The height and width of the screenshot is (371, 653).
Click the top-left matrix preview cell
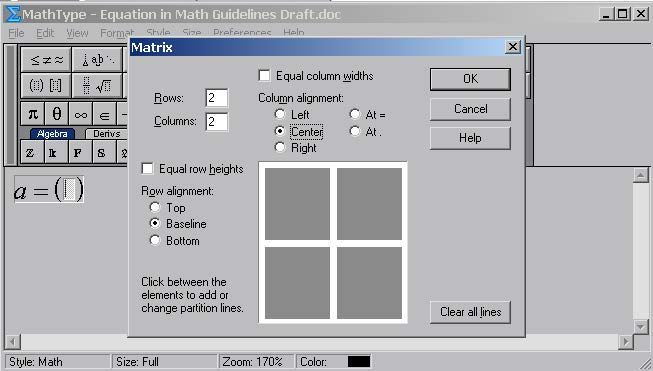point(297,204)
